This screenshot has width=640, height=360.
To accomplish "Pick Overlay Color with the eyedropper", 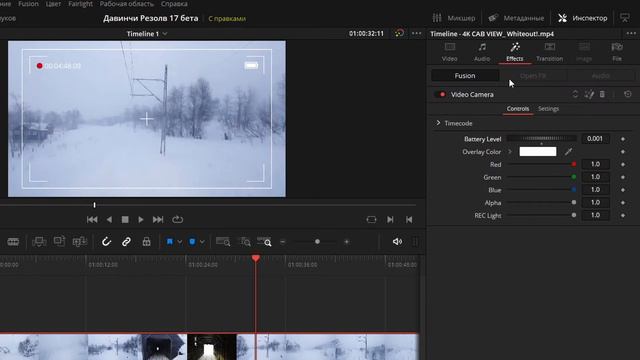I will coord(568,151).
